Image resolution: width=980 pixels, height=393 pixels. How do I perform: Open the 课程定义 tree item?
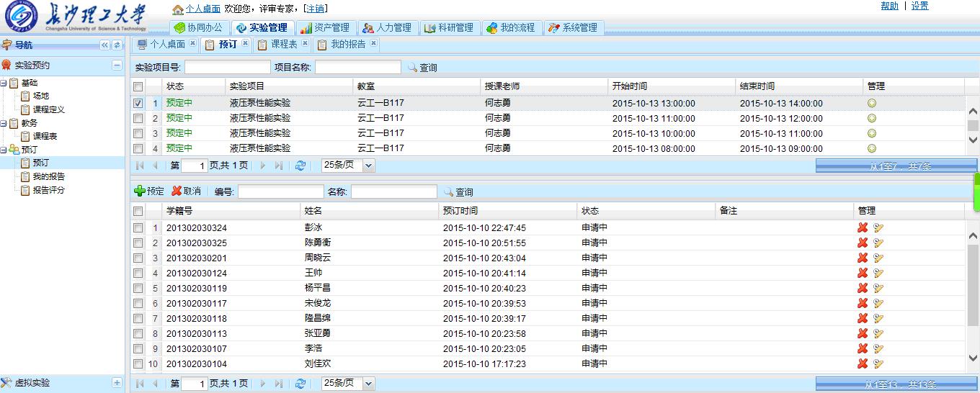click(48, 109)
